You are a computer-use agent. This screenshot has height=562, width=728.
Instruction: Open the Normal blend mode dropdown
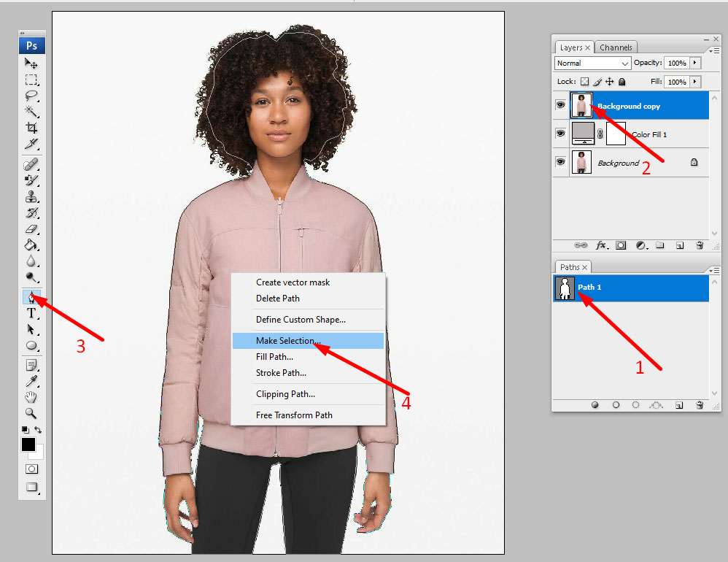point(592,63)
